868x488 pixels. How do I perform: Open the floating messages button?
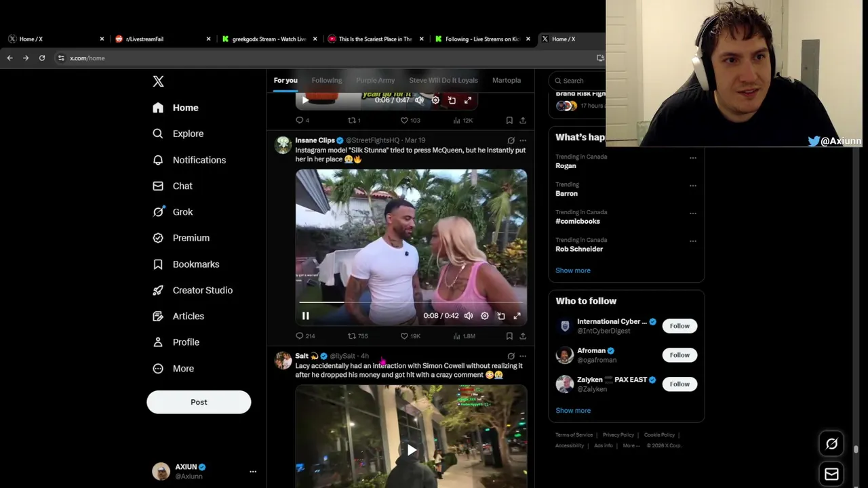(x=831, y=474)
